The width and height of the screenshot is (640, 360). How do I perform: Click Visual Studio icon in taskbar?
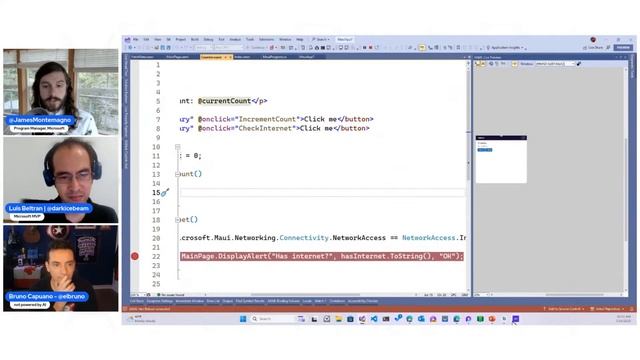[362, 319]
